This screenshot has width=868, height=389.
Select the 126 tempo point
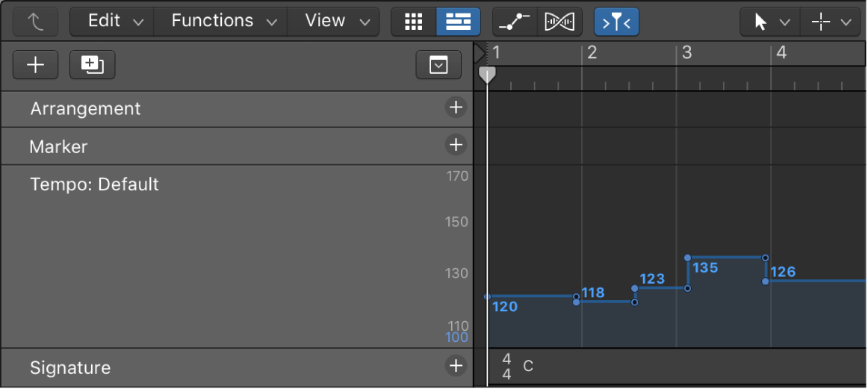(x=765, y=281)
